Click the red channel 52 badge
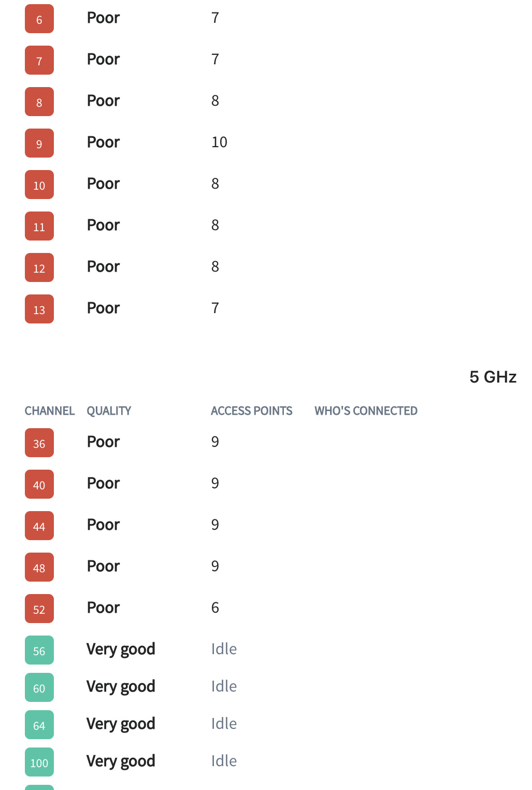 pos(39,609)
